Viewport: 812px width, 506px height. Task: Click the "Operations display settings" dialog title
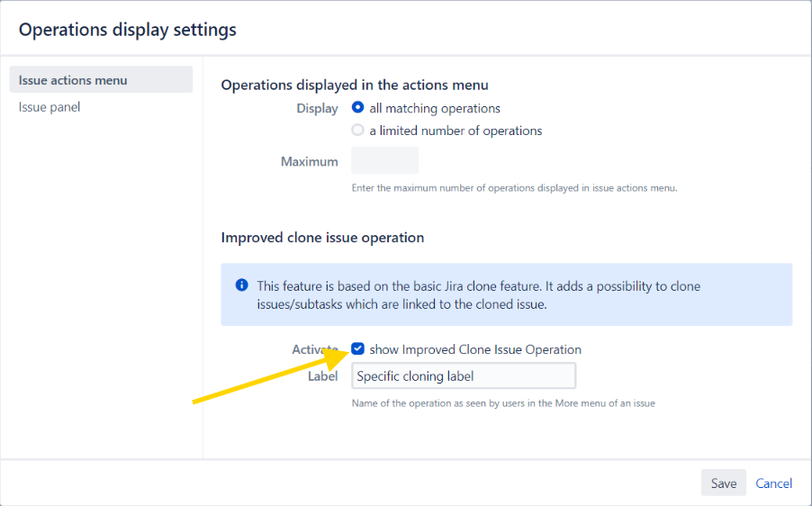click(128, 30)
